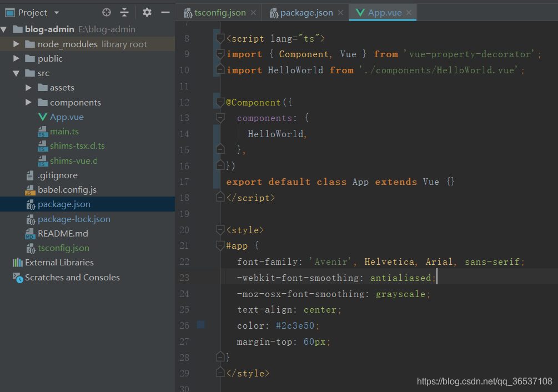Collapse the blog-admin root folder arrow
The image size is (558, 392).
click(4, 29)
